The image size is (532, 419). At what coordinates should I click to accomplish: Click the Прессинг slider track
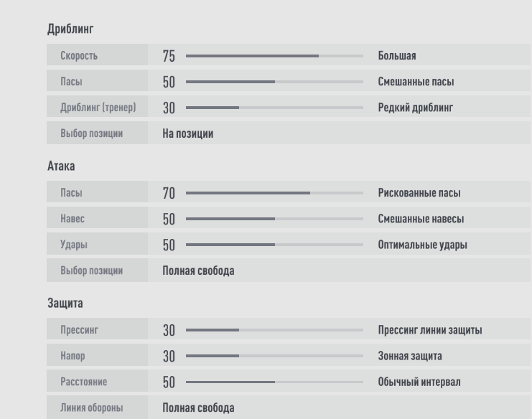coord(274,330)
